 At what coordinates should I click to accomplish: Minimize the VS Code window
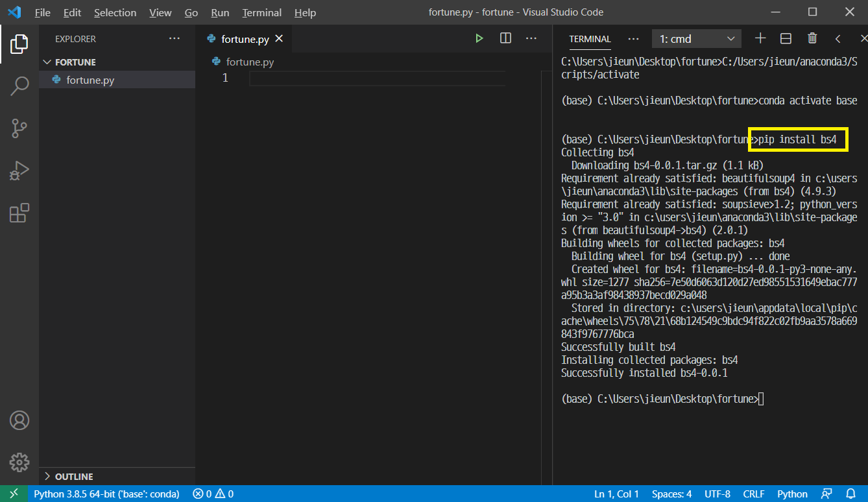click(775, 12)
